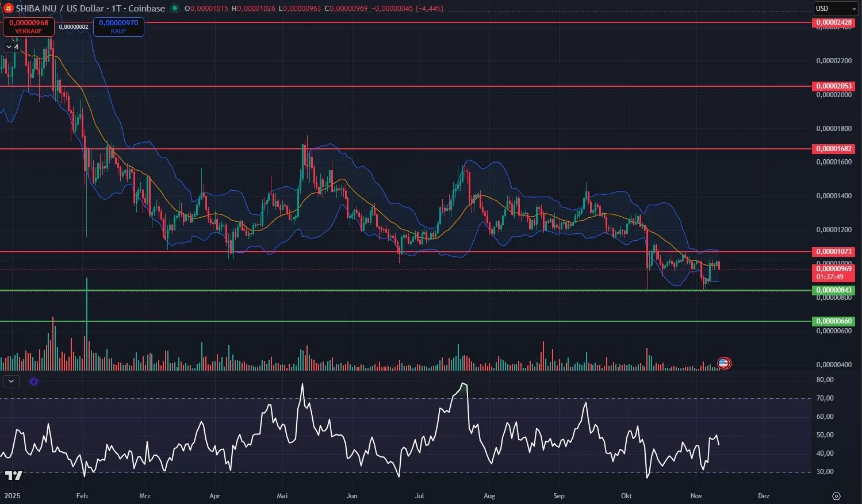Collapse the RSI pane legend chevron
862x504 pixels.
coord(11,381)
